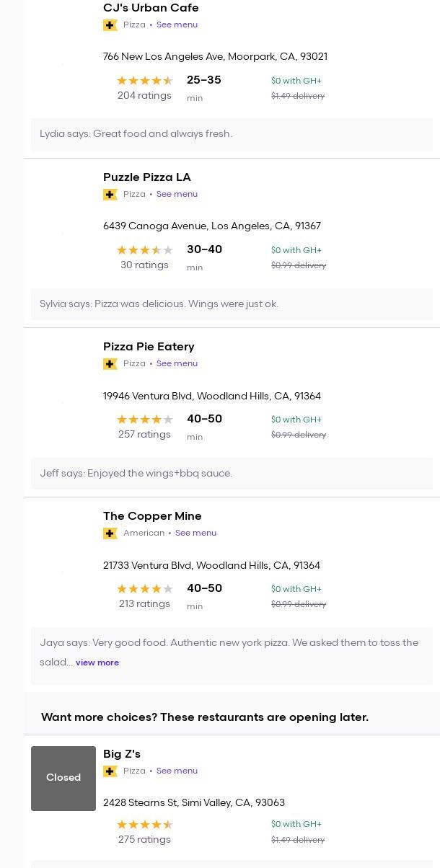This screenshot has width=440, height=868.
Task: Click the 213 ratings count for The Copper Mine
Action: 144,604
